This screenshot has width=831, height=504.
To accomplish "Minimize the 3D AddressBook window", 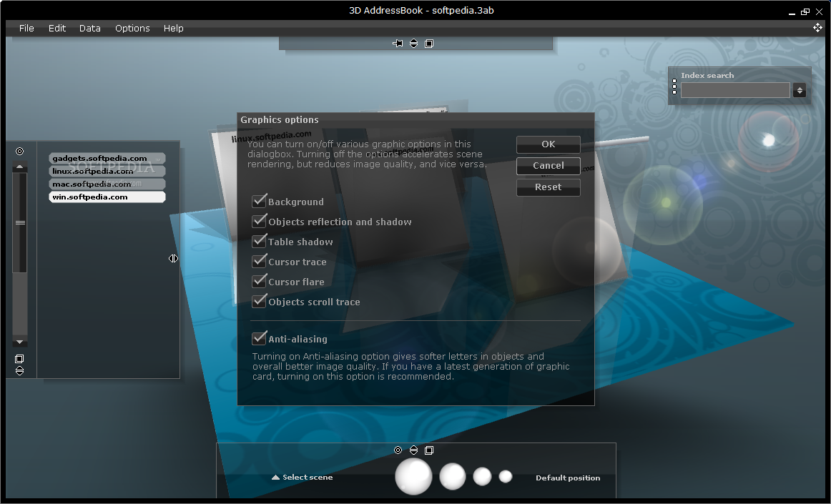I will [792, 12].
